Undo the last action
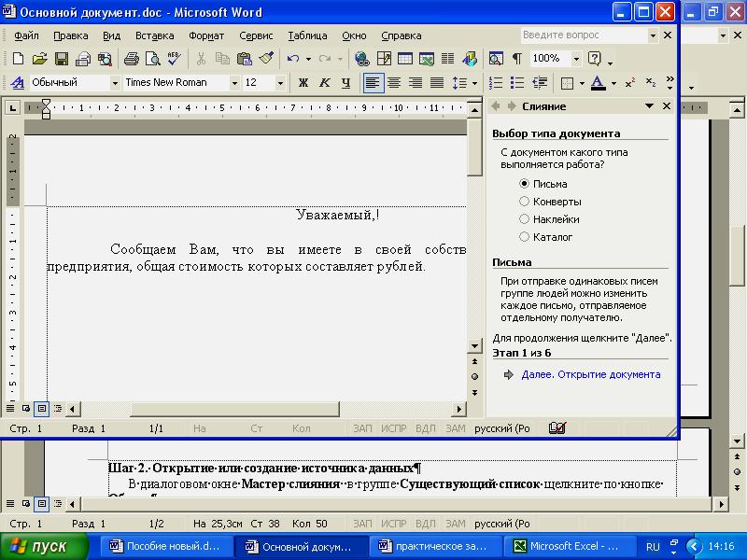The width and height of the screenshot is (747, 560). pyautogui.click(x=292, y=59)
